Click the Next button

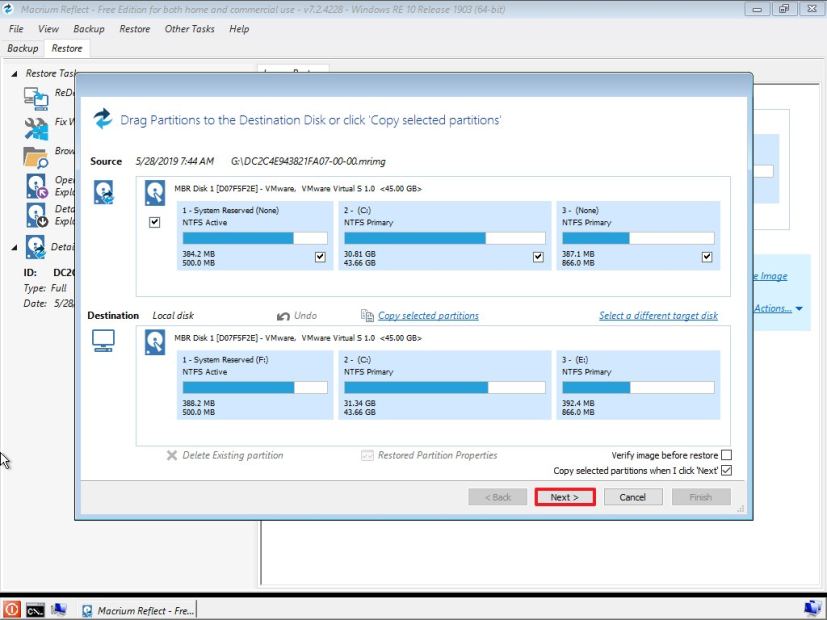click(x=564, y=496)
